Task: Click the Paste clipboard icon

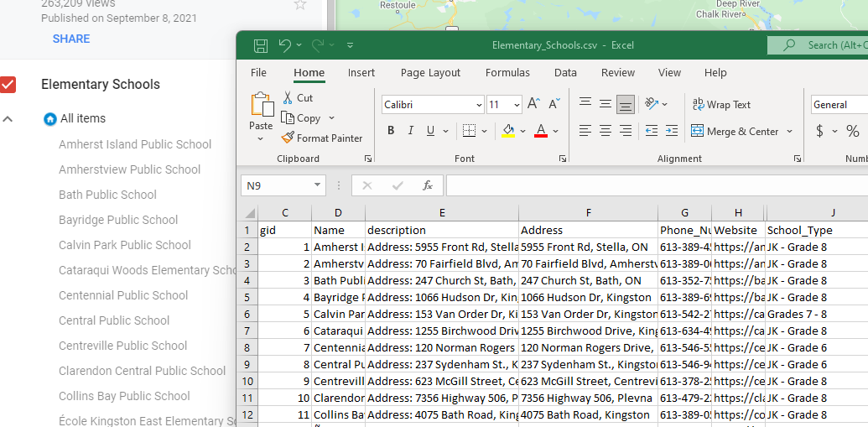Action: (262, 105)
